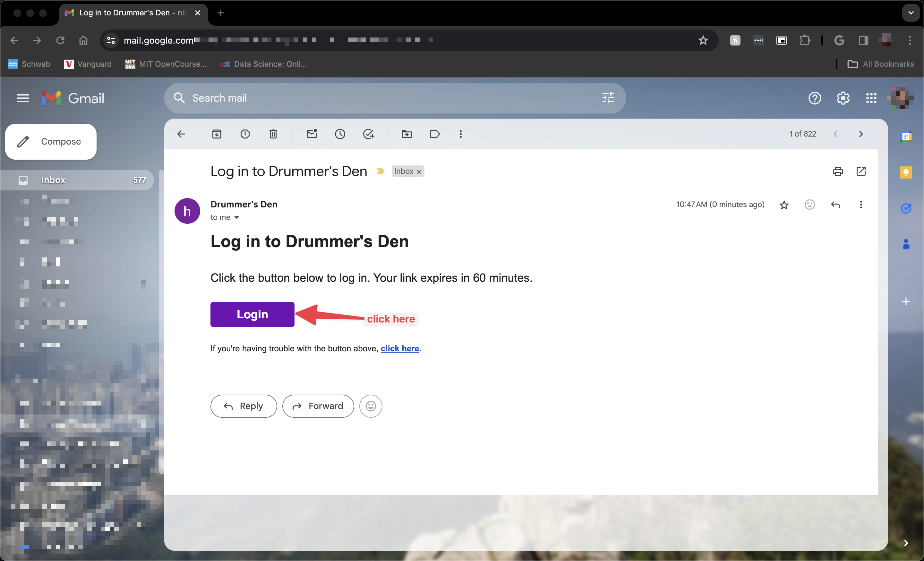Image resolution: width=924 pixels, height=561 pixels.
Task: Open Gmail Settings gear
Action: (x=843, y=98)
